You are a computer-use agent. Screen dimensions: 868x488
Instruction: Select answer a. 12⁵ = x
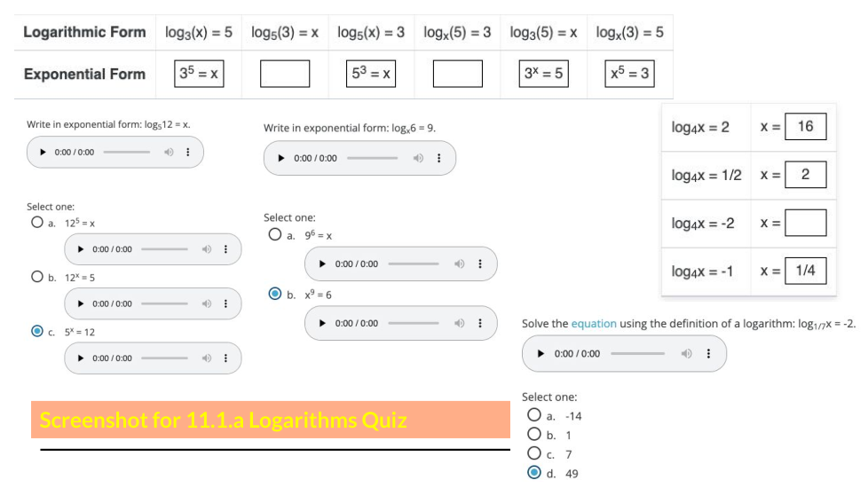(x=36, y=223)
